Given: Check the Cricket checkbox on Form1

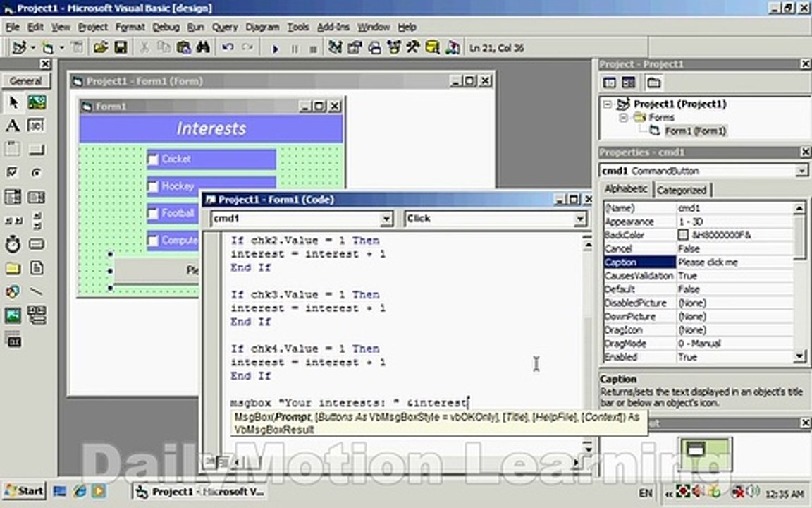Looking at the screenshot, I should 153,159.
